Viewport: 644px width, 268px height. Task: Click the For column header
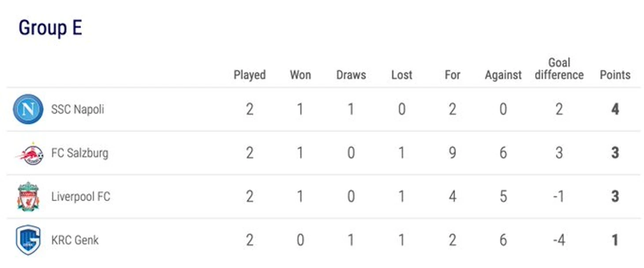(453, 75)
